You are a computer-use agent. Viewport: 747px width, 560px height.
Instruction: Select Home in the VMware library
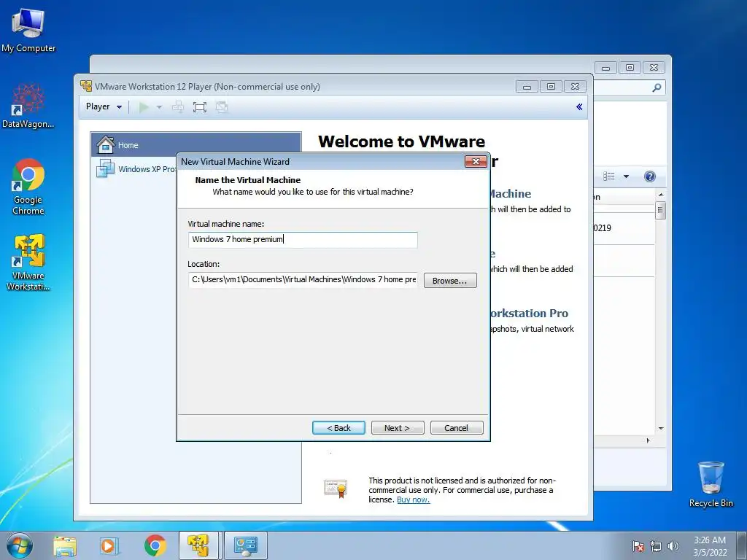tap(196, 145)
